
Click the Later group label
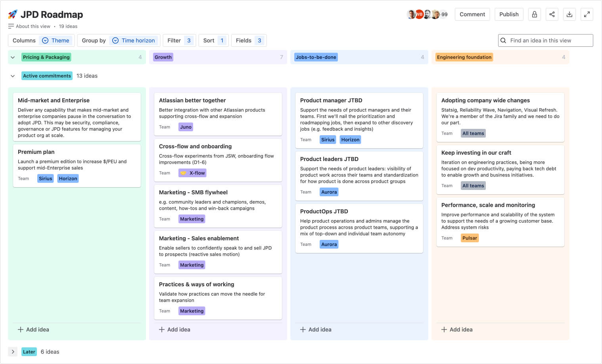pos(29,352)
